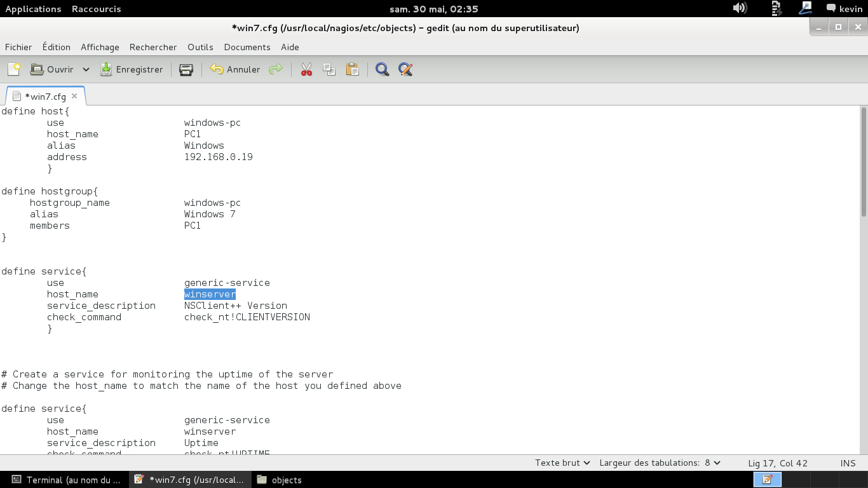Click the comment line starting with # Create
868x488 pixels.
pos(167,374)
